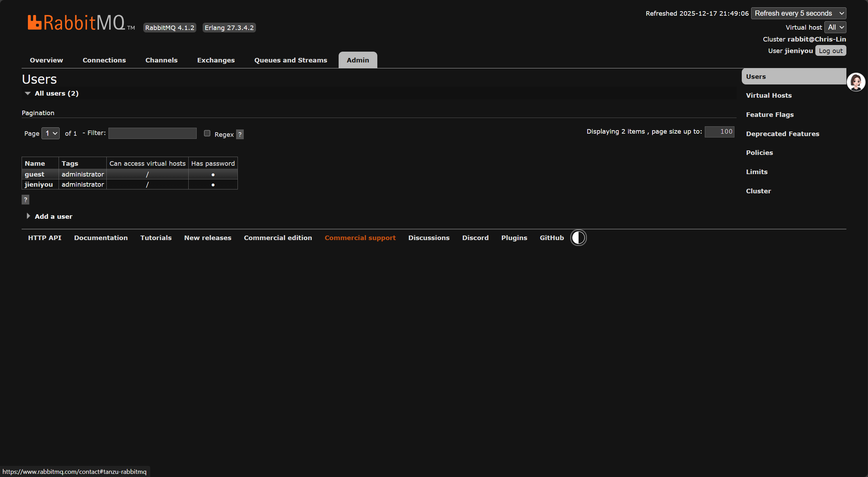Screen dimensions: 868x477
Task: Click the floating avatar icon on right edge
Action: pyautogui.click(x=856, y=82)
